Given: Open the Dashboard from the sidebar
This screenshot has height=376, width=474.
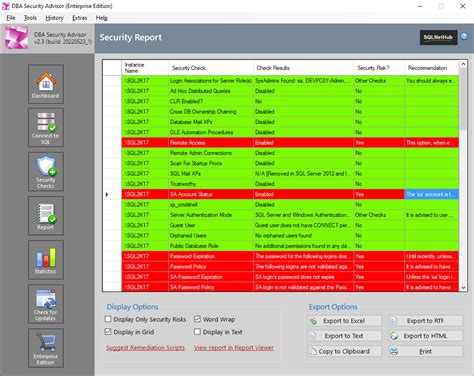Looking at the screenshot, I should [x=46, y=84].
